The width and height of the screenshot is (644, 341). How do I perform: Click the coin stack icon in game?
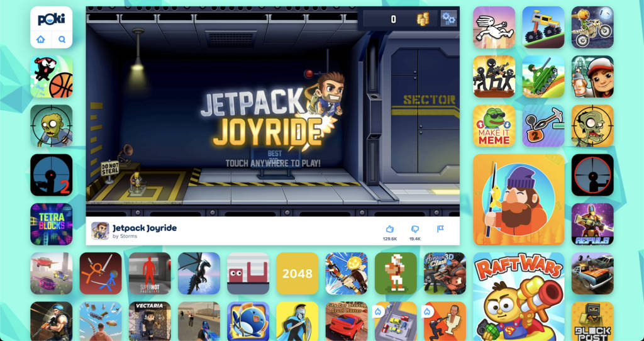point(423,19)
